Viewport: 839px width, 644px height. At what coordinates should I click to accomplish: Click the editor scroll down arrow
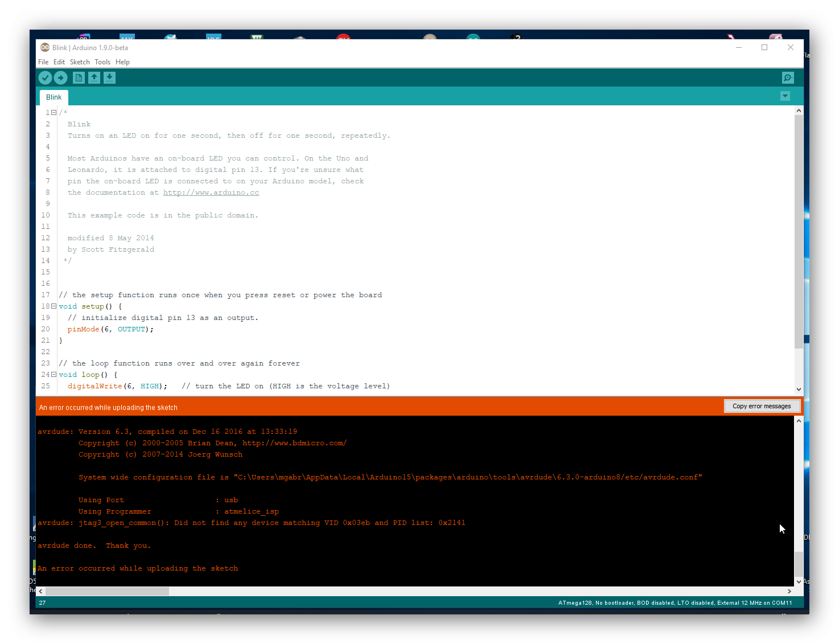799,389
